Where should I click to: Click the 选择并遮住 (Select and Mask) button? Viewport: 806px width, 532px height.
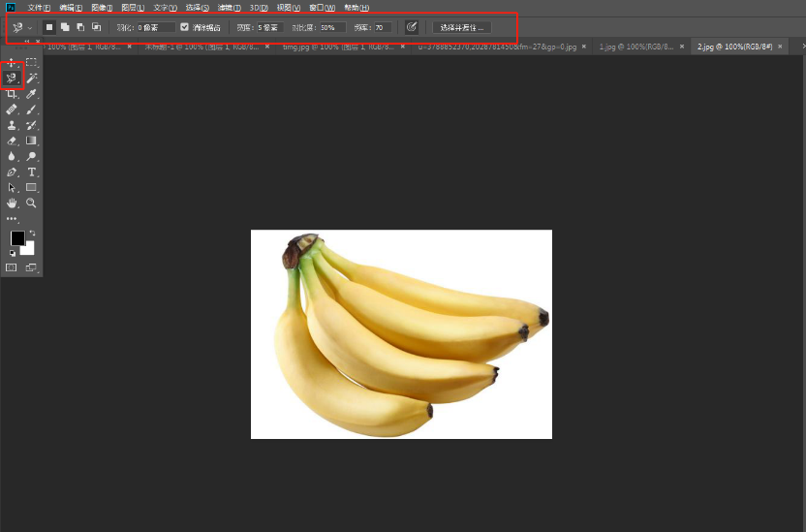tap(461, 27)
